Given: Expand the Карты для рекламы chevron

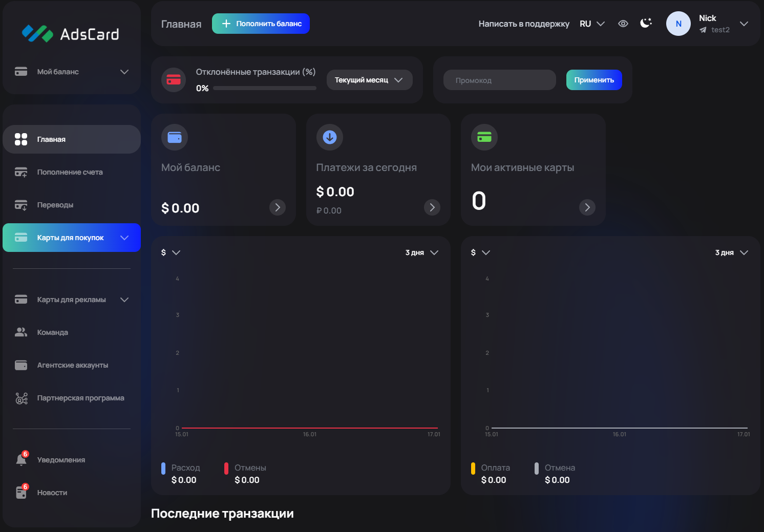Looking at the screenshot, I should tap(124, 300).
